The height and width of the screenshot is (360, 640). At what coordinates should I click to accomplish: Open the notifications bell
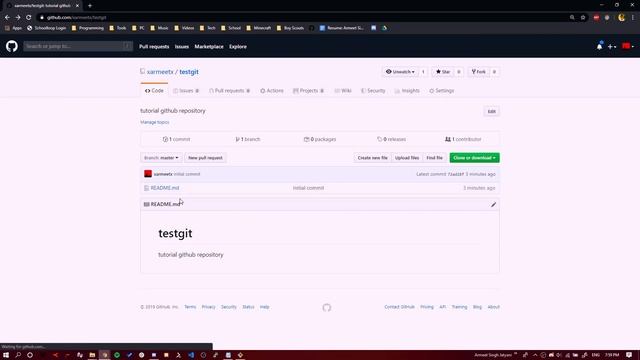599,47
